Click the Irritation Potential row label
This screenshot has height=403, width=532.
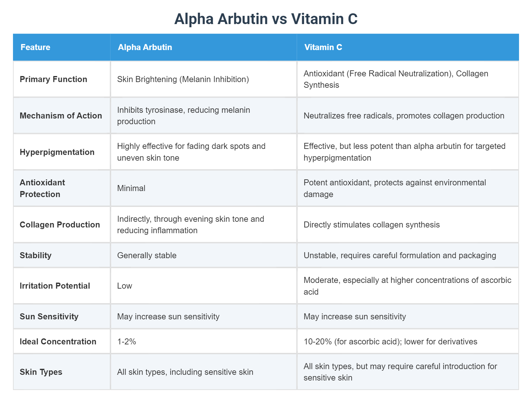click(x=55, y=286)
